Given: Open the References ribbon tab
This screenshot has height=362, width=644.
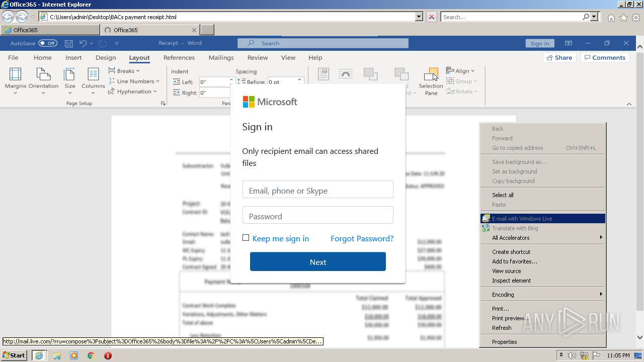Looking at the screenshot, I should (x=179, y=57).
